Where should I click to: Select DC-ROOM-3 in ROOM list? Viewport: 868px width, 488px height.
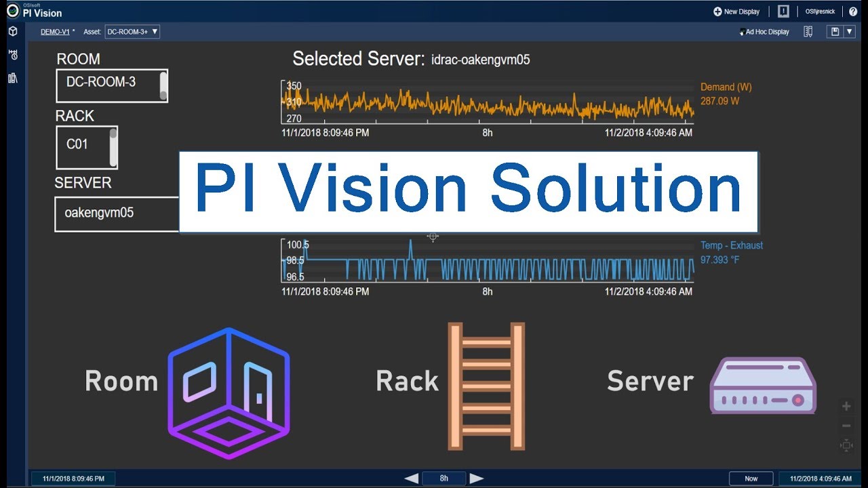click(x=101, y=82)
